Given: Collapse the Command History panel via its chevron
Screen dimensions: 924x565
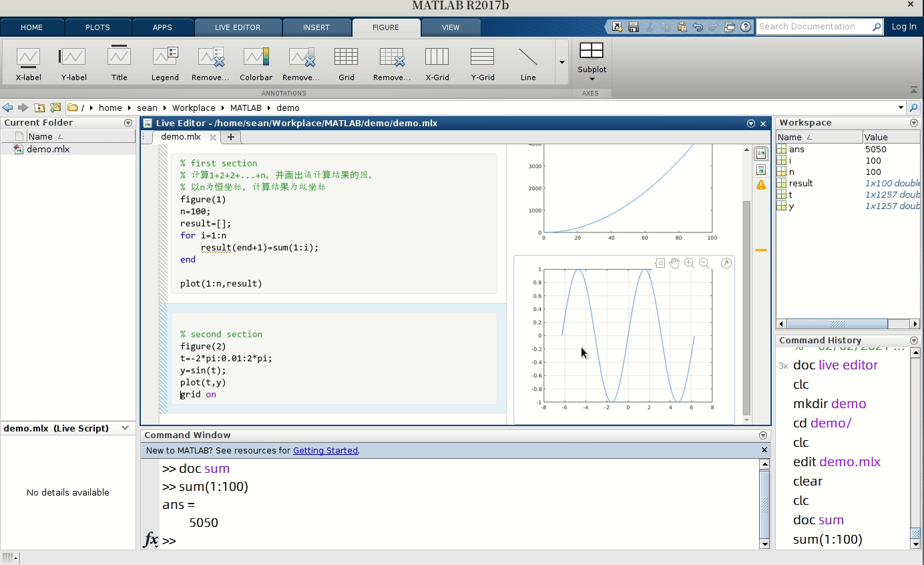Looking at the screenshot, I should pos(913,340).
